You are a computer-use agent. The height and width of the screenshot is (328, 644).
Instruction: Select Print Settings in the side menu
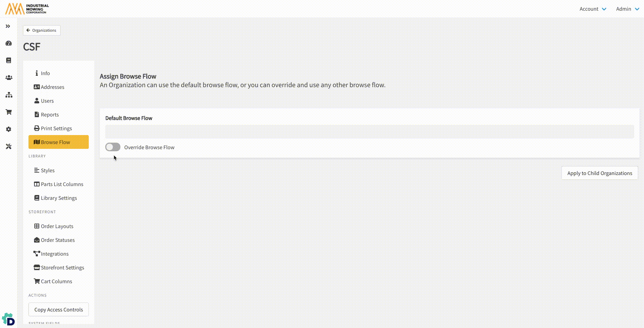point(56,129)
